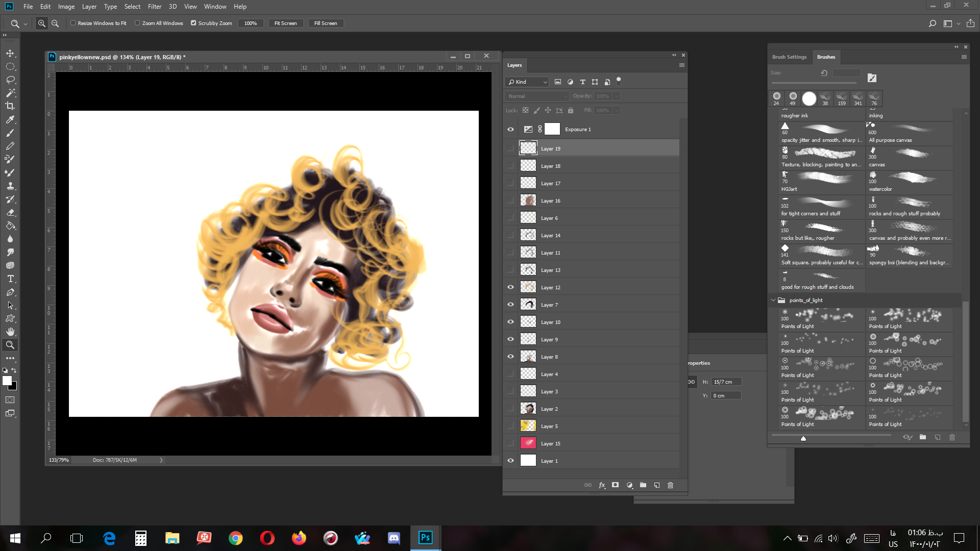Collapse the points_of_light brush folder
980x551 pixels.
(x=773, y=300)
